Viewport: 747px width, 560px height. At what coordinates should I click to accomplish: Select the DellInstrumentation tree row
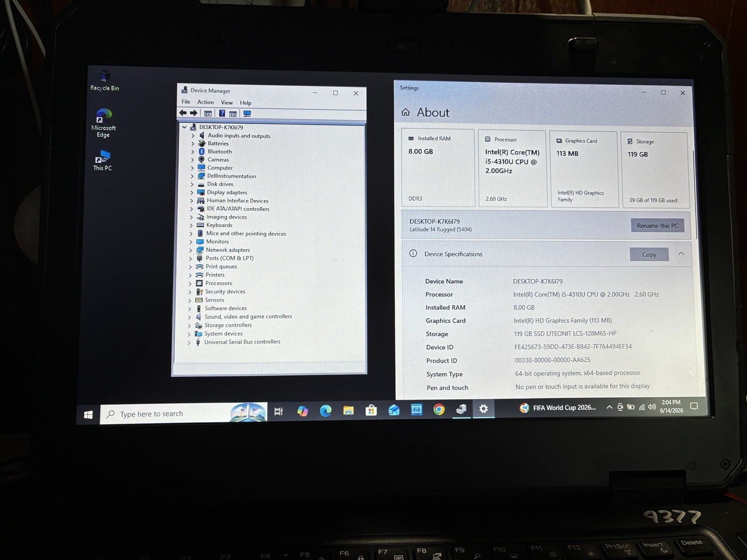pos(227,176)
